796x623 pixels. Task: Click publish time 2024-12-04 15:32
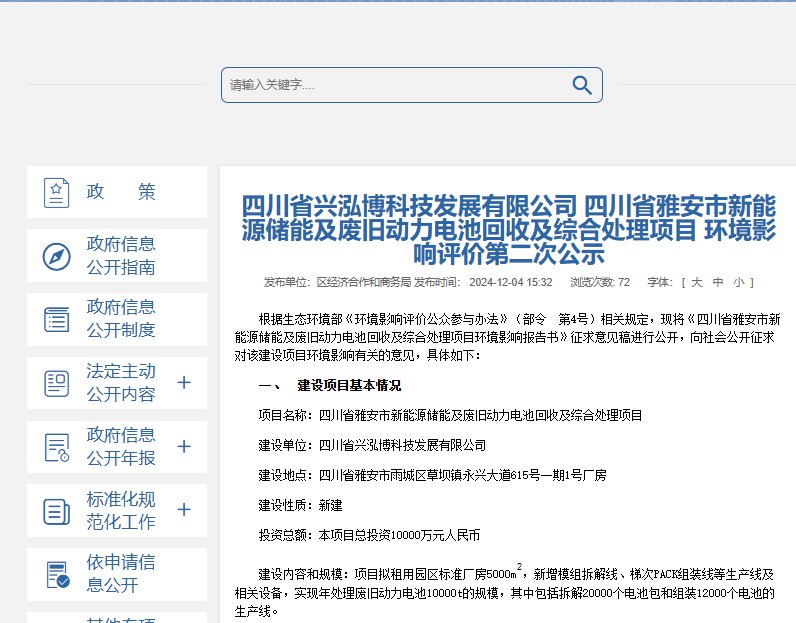[510, 282]
